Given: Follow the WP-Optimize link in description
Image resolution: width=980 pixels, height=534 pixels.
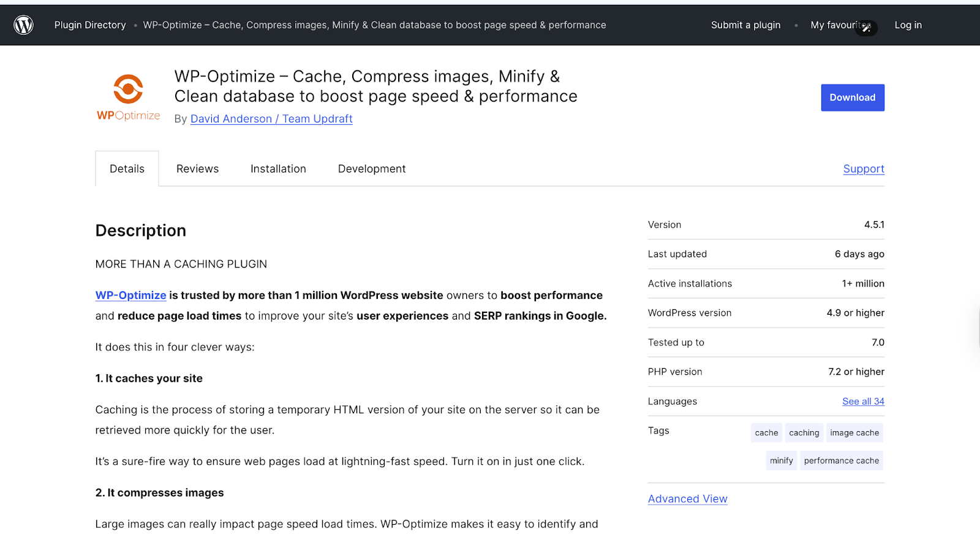Looking at the screenshot, I should coord(130,295).
